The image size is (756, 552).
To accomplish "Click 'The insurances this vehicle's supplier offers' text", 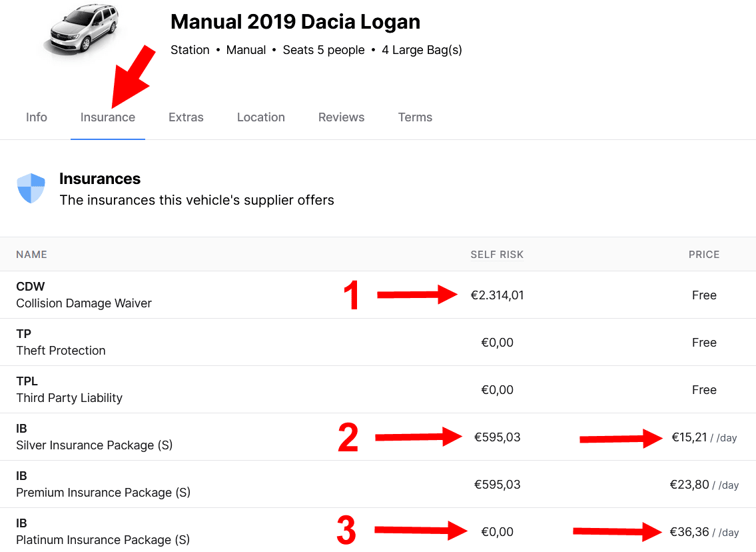I will 196,200.
